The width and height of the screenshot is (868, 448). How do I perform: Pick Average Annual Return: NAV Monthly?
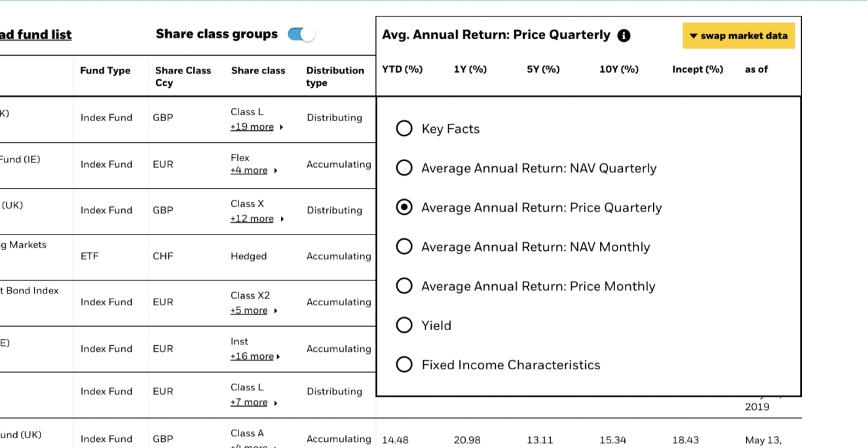pyautogui.click(x=404, y=247)
